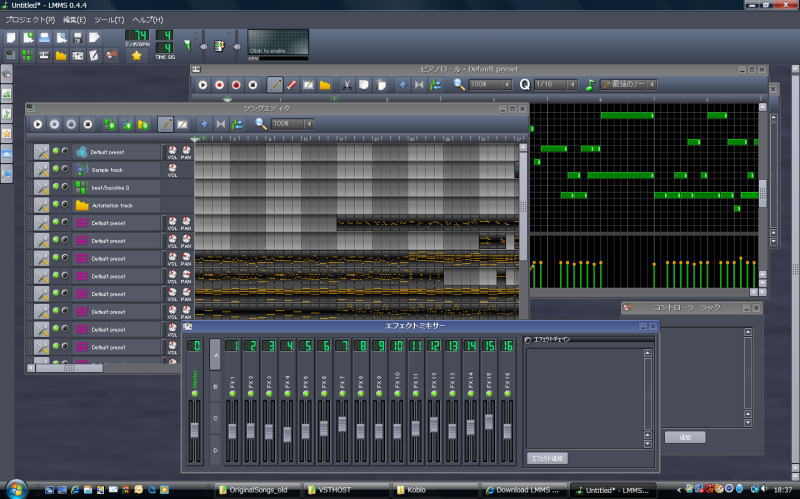Paste notes in Piano Roll toolbar
Screen dimensions: 800x499
(x=381, y=85)
